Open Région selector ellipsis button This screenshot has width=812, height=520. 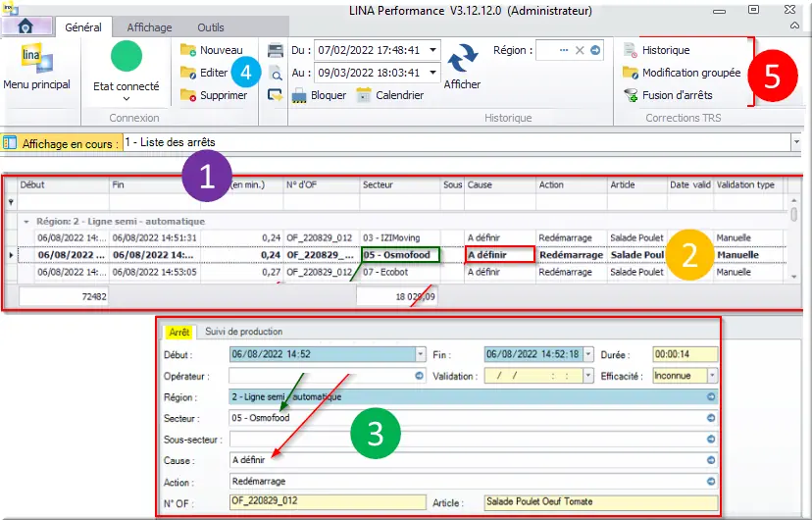click(564, 50)
